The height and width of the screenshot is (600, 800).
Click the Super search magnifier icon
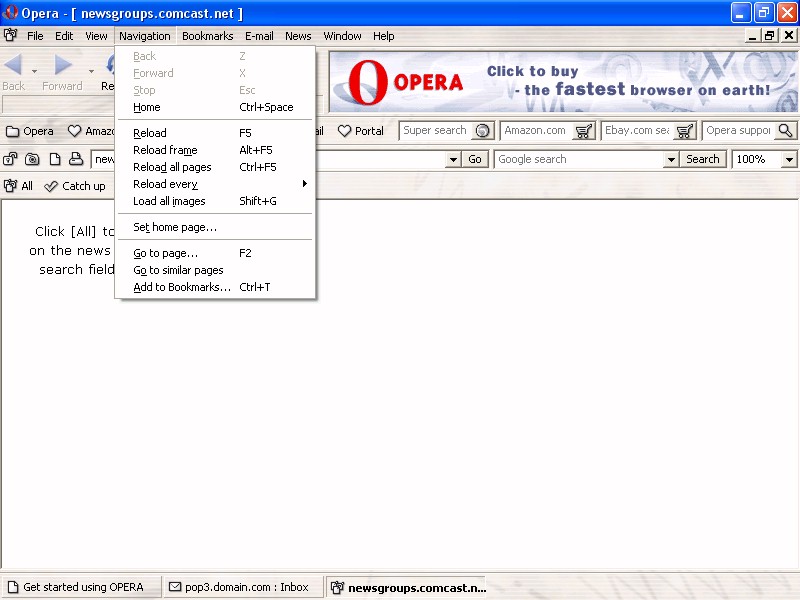[x=483, y=131]
